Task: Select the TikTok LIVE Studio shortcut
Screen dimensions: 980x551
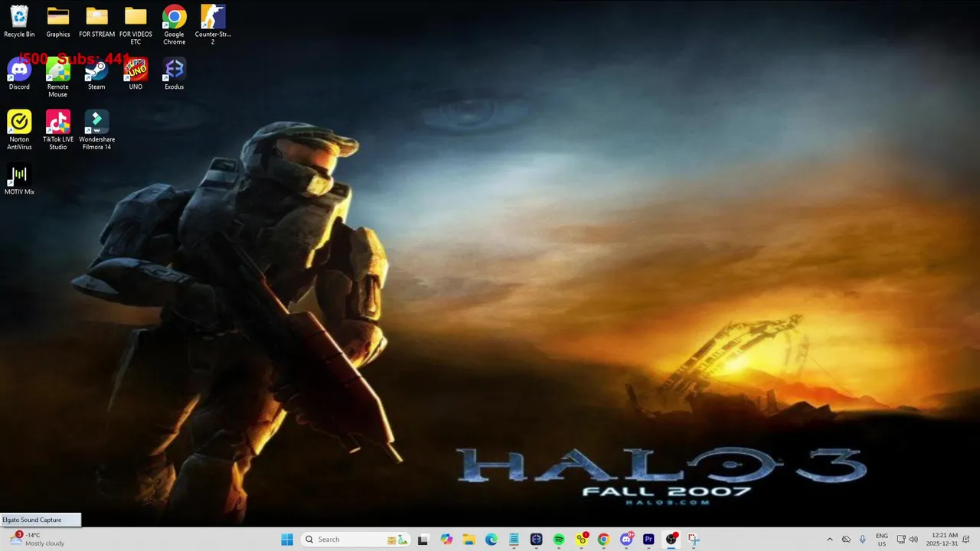Action: click(x=58, y=130)
